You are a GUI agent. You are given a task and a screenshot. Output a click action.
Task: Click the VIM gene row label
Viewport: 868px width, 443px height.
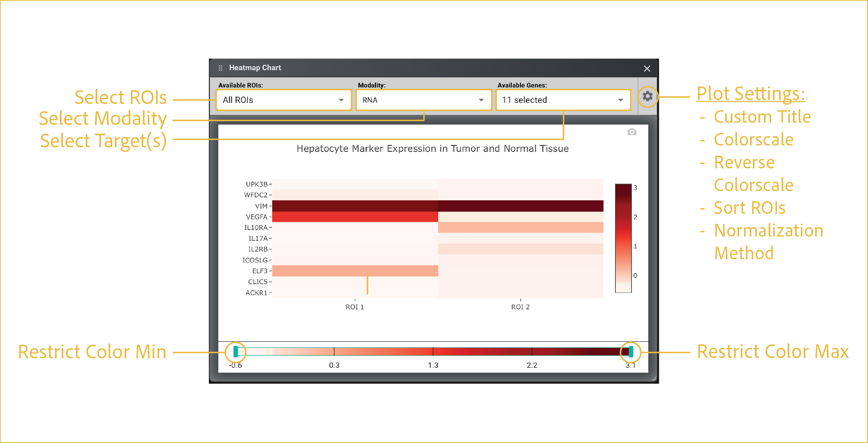point(261,206)
